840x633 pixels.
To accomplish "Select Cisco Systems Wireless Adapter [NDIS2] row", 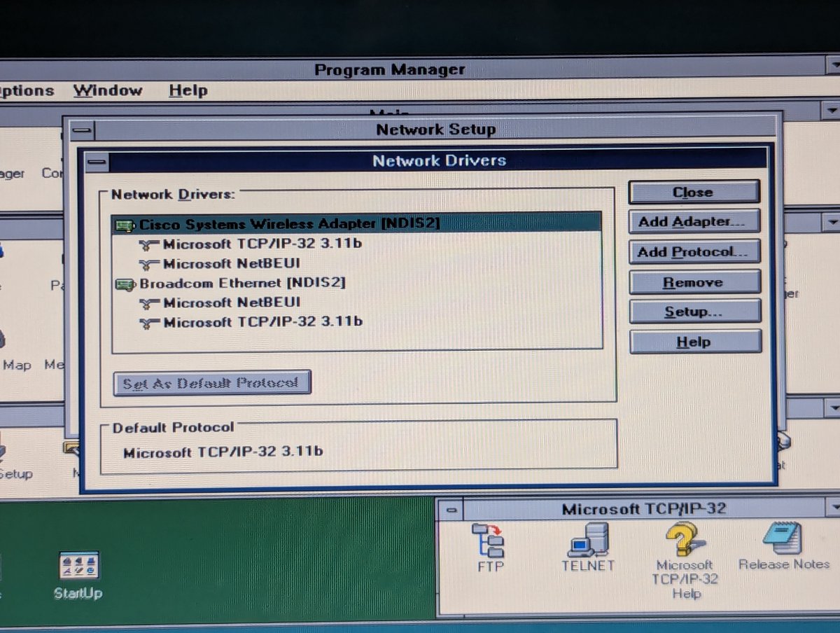I will coord(357,224).
